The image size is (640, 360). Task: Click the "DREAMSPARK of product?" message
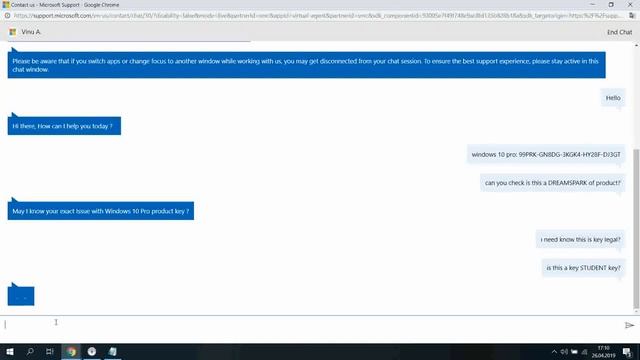(x=552, y=183)
